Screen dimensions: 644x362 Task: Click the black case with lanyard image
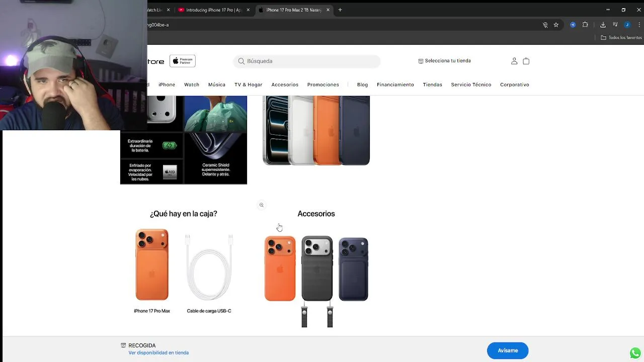317,282
